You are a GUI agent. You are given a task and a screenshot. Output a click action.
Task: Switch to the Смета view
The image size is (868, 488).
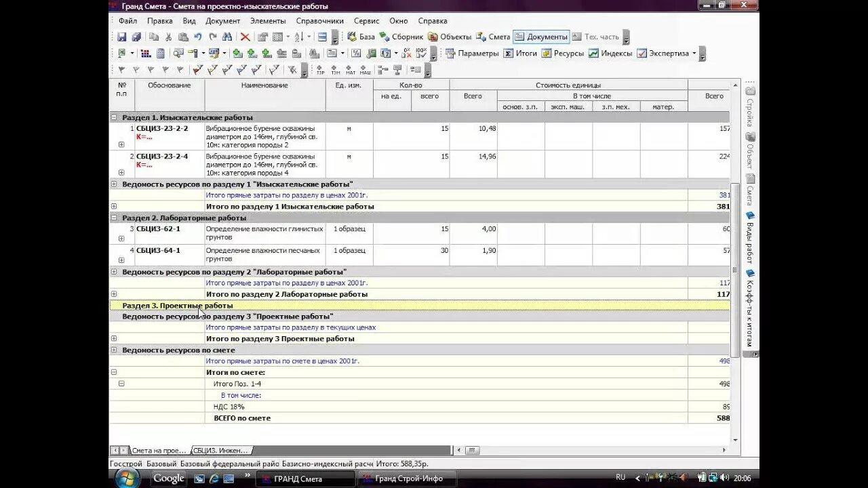tap(493, 37)
